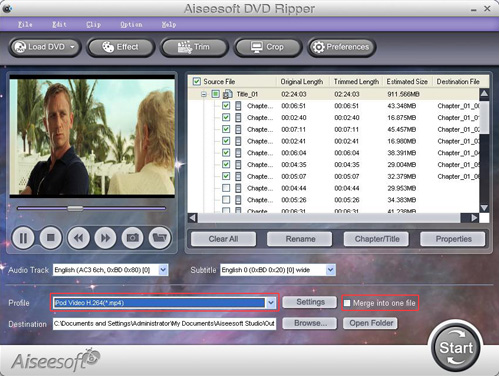Image resolution: width=500 pixels, height=376 pixels.
Task: Open the Profile dropdown list
Action: 271,303
